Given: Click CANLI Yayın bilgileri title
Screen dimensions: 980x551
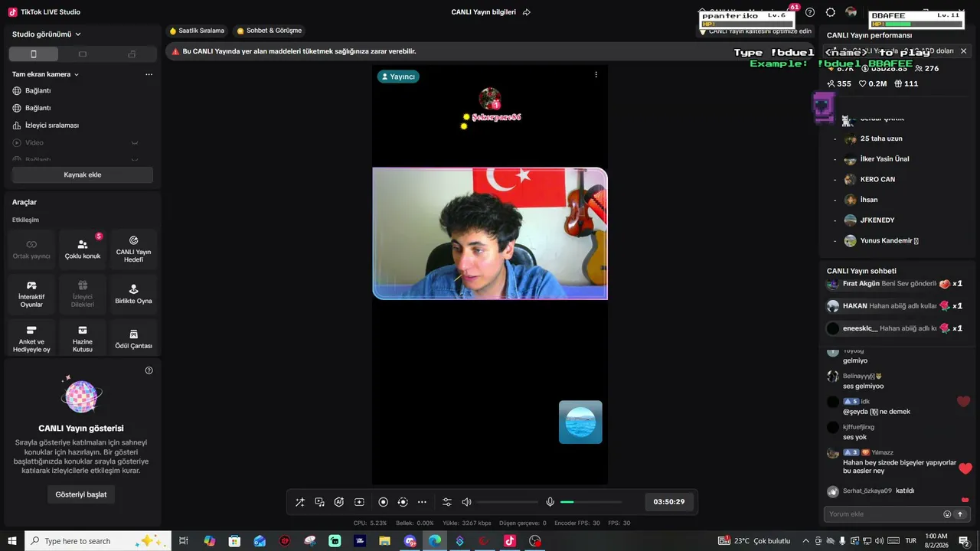Looking at the screenshot, I should [484, 12].
